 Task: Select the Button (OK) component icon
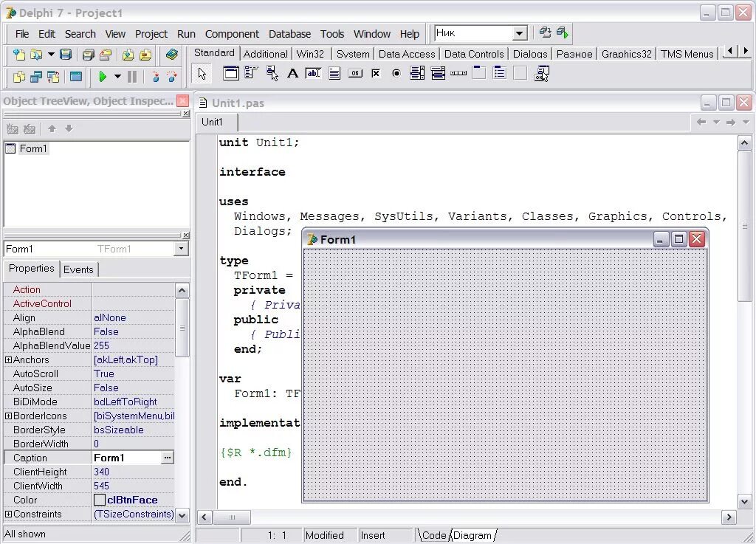(x=355, y=73)
